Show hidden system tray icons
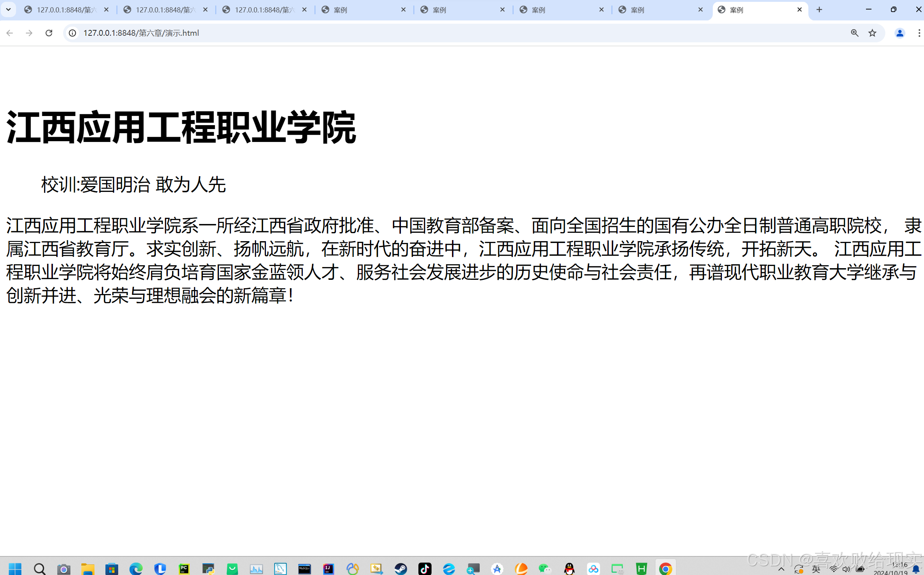This screenshot has width=924, height=575. [781, 569]
